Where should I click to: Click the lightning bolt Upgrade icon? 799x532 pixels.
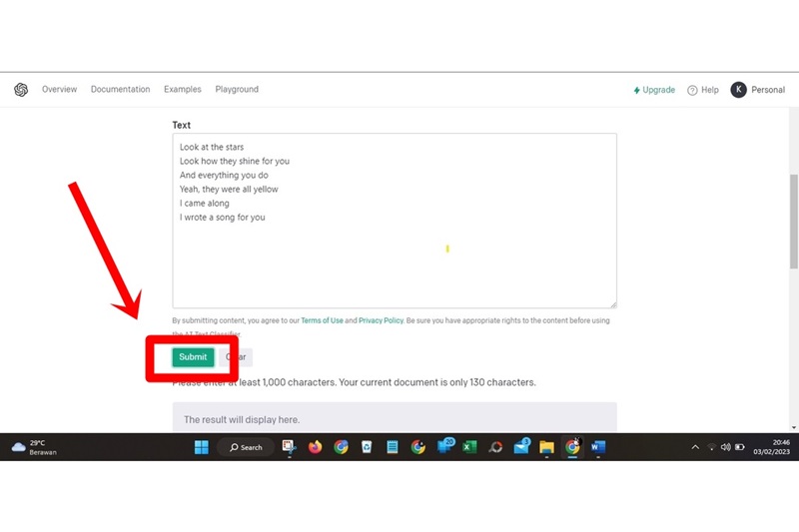click(x=636, y=90)
